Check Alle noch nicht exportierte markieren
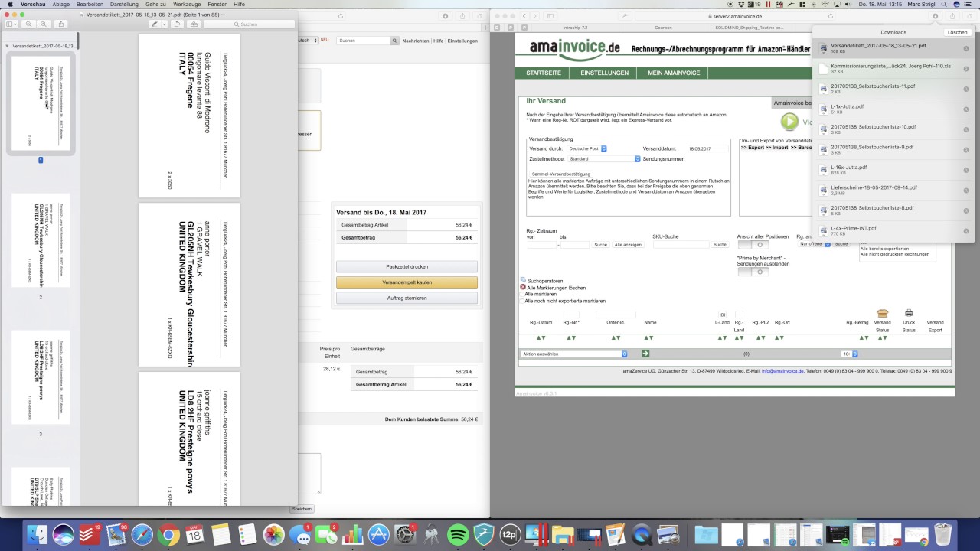The height and width of the screenshot is (551, 980). click(x=523, y=301)
